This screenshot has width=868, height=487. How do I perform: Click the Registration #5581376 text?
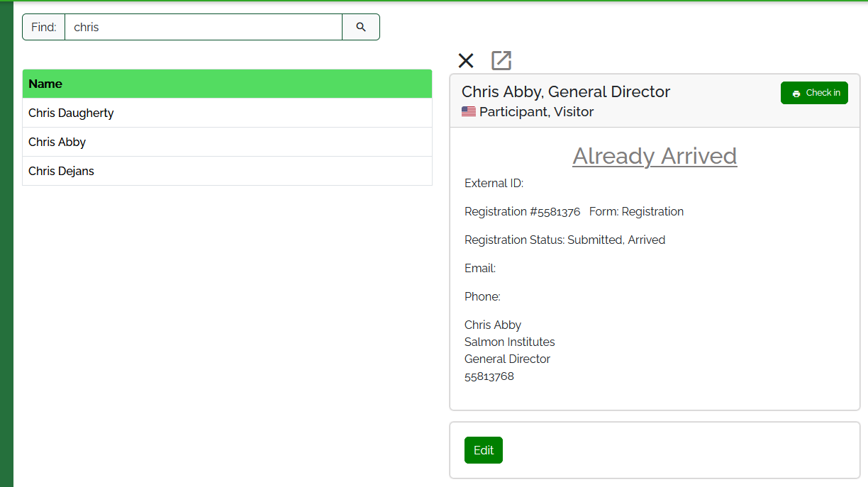tap(522, 211)
